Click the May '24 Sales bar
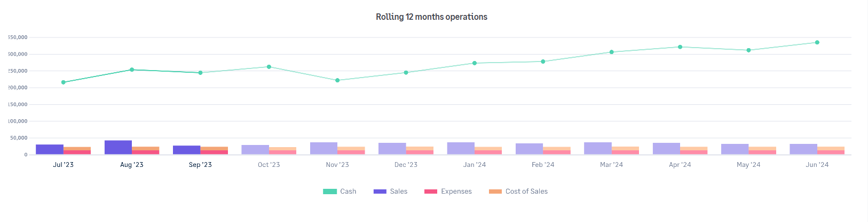The image size is (868, 222). click(x=735, y=149)
